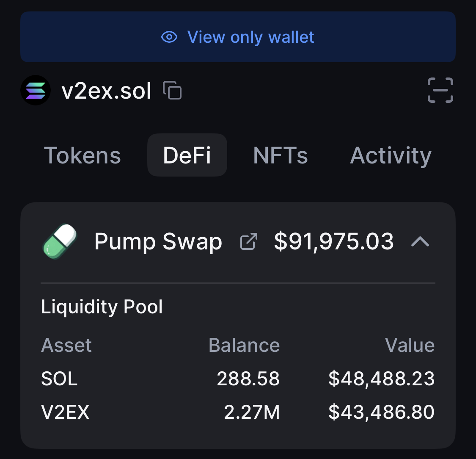476x459 pixels.
Task: Collapse the Pump Swap section chevron
Action: pyautogui.click(x=420, y=242)
